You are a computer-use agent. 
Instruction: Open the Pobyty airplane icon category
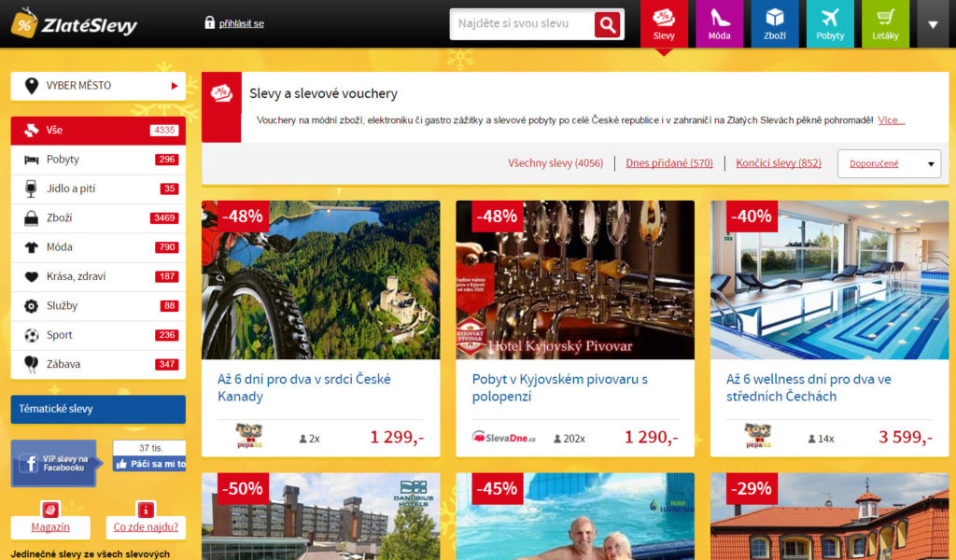coord(830,23)
